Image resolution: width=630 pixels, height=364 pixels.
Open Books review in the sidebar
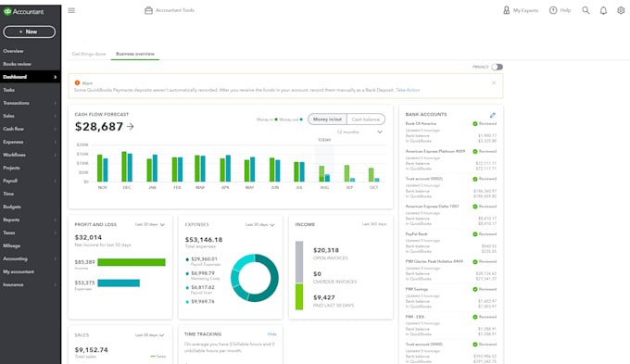tap(17, 64)
